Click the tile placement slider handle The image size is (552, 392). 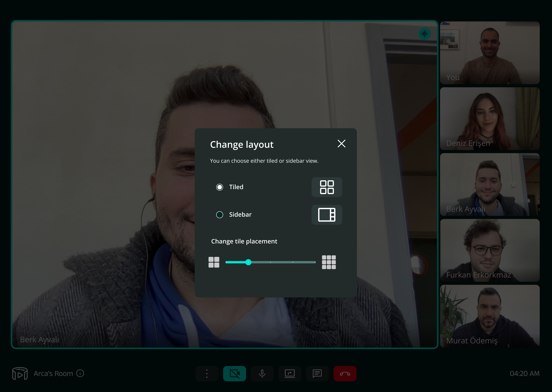[248, 262]
